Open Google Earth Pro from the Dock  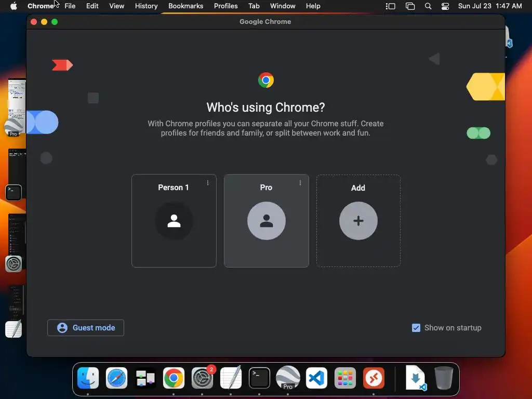288,378
